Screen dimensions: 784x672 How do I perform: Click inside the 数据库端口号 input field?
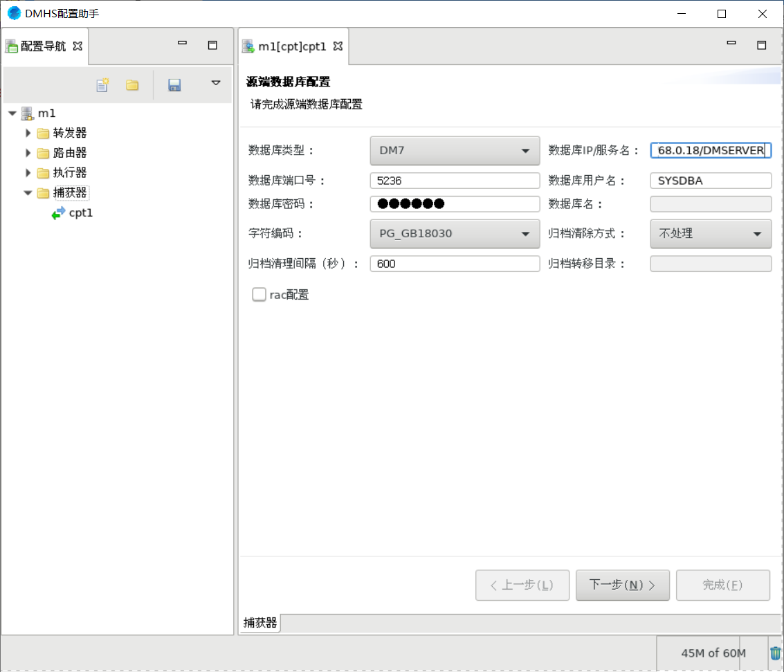click(455, 180)
